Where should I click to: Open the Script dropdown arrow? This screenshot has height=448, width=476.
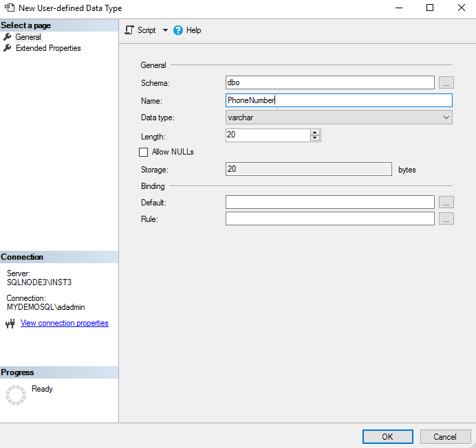click(x=165, y=30)
